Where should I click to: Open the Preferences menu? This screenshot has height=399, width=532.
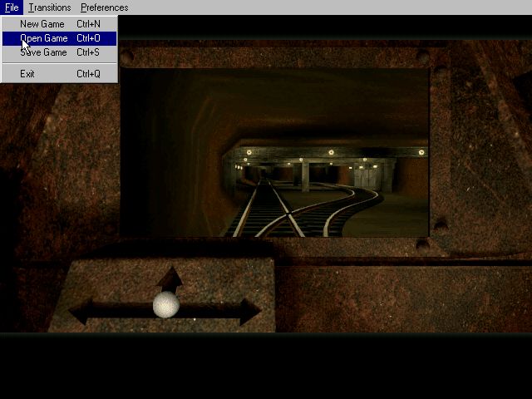(x=105, y=7)
